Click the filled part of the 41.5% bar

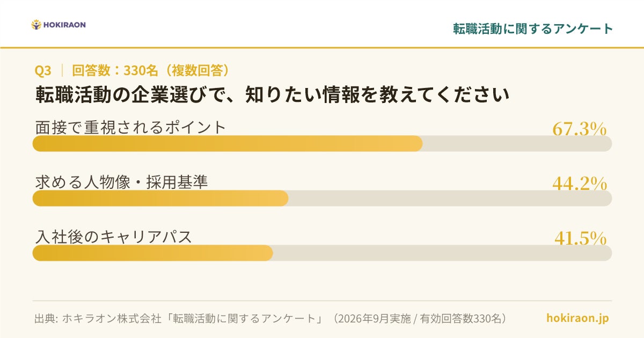(x=153, y=253)
